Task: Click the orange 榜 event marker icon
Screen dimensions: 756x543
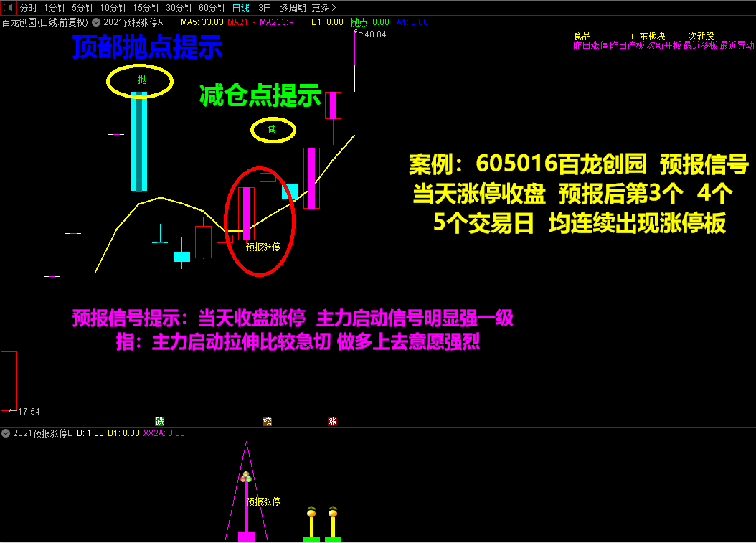Action: coord(267,422)
